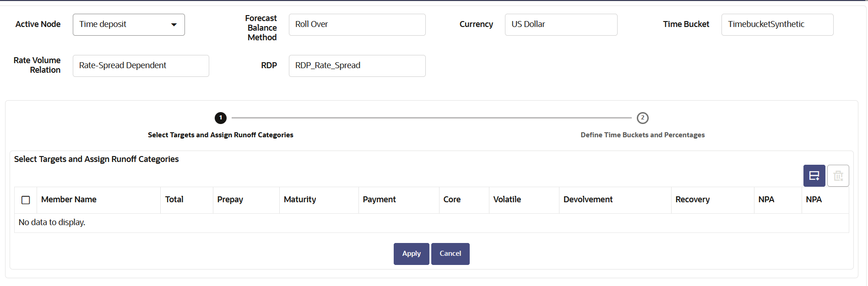Toggle the select-all checkbox in table header

pyautogui.click(x=26, y=200)
